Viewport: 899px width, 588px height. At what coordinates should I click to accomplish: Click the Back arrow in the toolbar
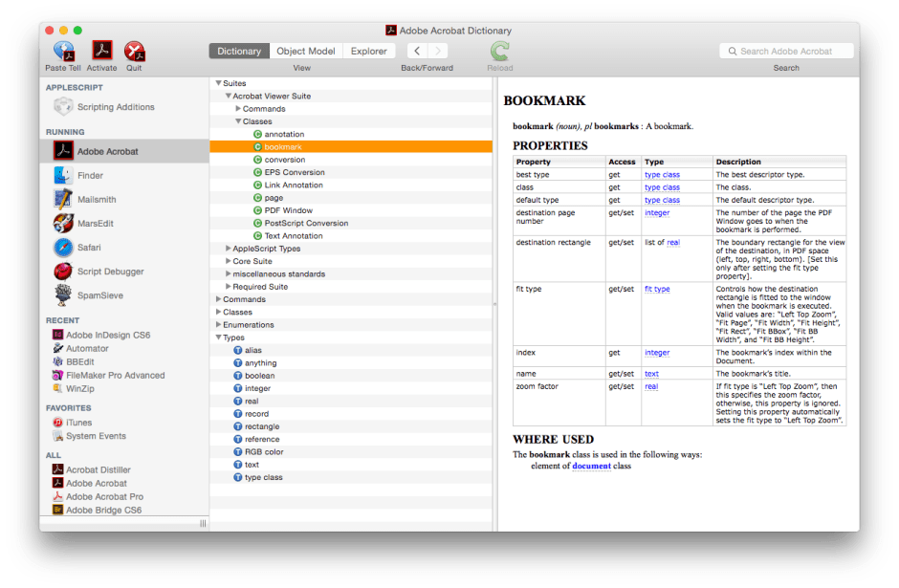tap(416, 51)
